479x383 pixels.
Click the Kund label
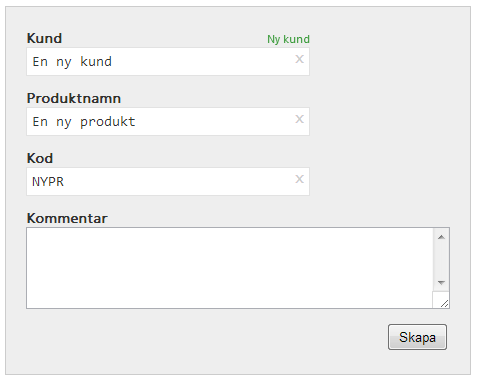44,38
